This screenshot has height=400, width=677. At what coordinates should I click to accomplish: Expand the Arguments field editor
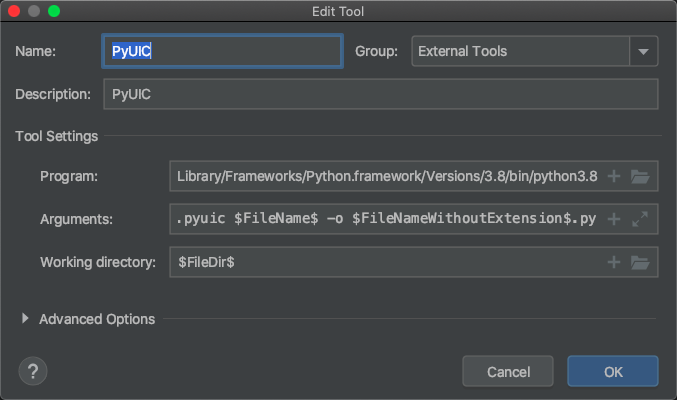(640, 219)
